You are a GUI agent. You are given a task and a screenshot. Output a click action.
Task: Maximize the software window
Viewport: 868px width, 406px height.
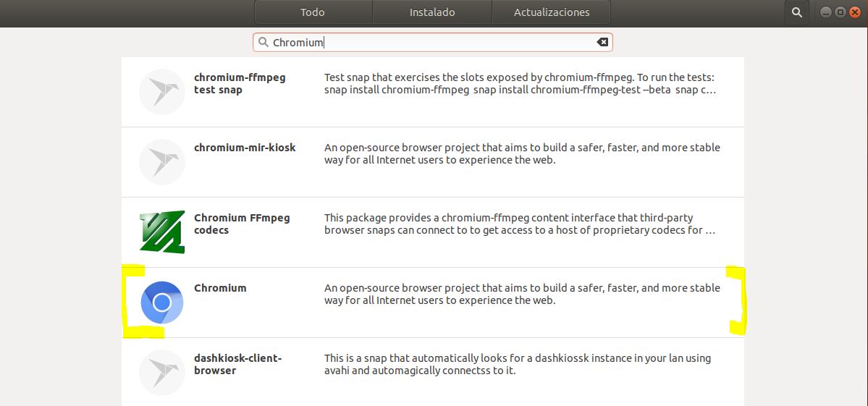840,12
